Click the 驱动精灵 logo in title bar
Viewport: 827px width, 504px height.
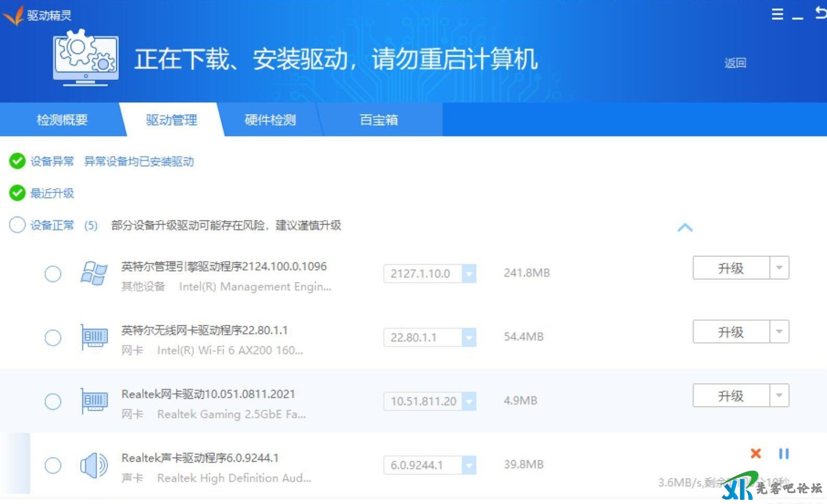14,15
